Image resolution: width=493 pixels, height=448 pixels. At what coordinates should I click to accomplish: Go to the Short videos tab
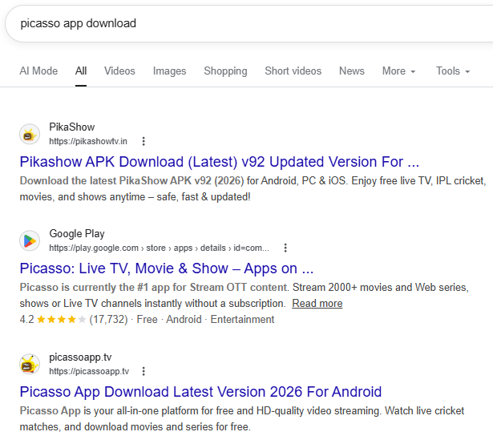293,71
